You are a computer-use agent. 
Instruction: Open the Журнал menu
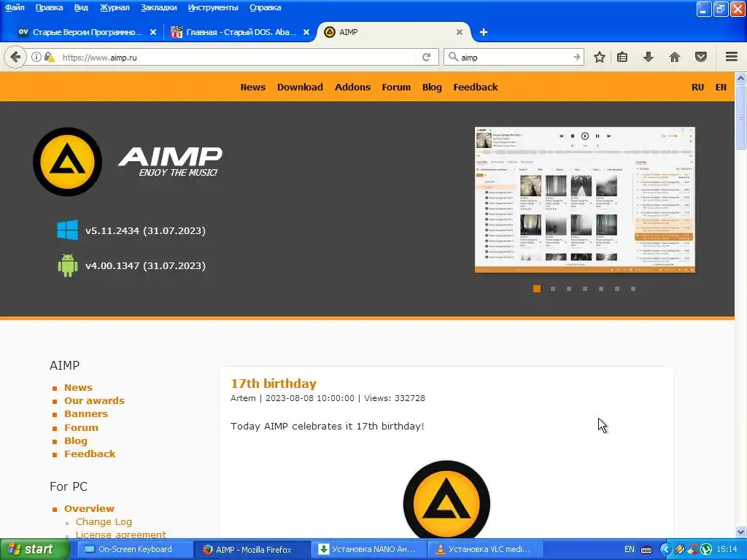(115, 7)
